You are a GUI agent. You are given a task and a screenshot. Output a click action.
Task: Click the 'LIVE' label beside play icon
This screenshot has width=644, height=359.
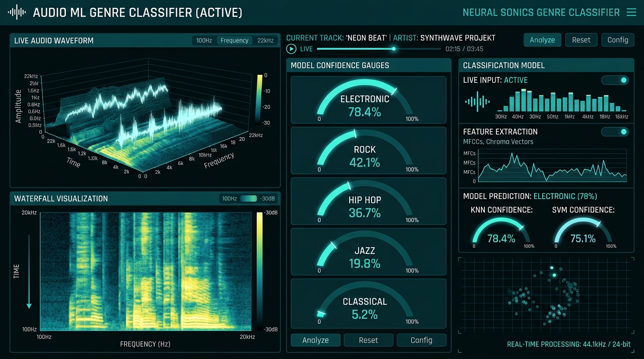pyautogui.click(x=307, y=49)
